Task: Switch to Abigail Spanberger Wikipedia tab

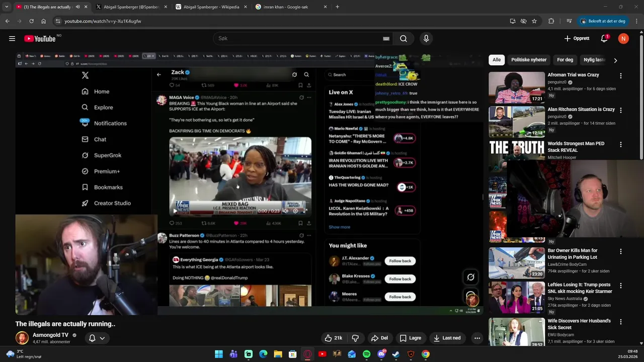Action: pos(211,7)
